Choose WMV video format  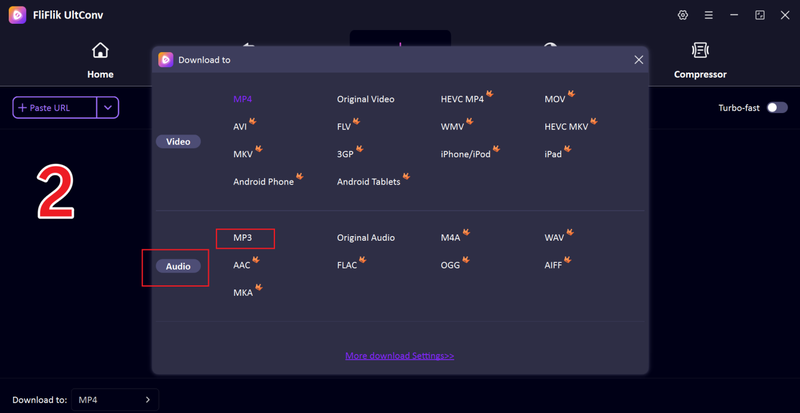point(453,127)
